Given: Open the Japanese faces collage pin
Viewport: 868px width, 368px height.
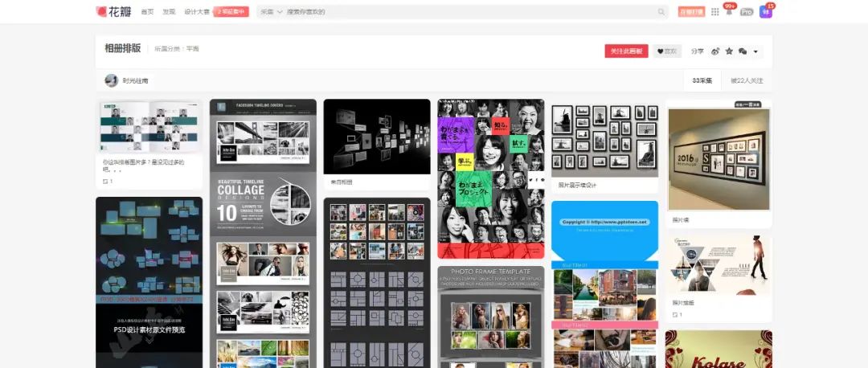Looking at the screenshot, I should click(491, 178).
